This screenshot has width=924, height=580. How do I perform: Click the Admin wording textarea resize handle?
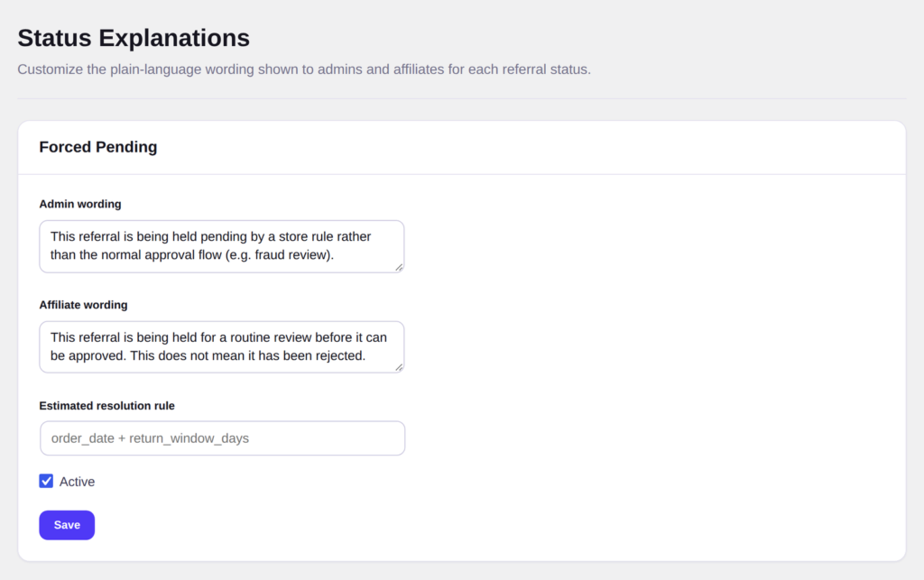pos(399,267)
